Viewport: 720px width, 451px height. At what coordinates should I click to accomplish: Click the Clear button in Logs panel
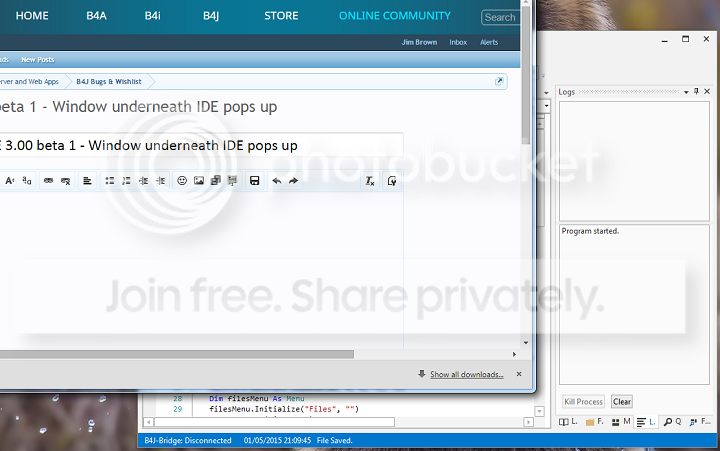pyautogui.click(x=622, y=402)
